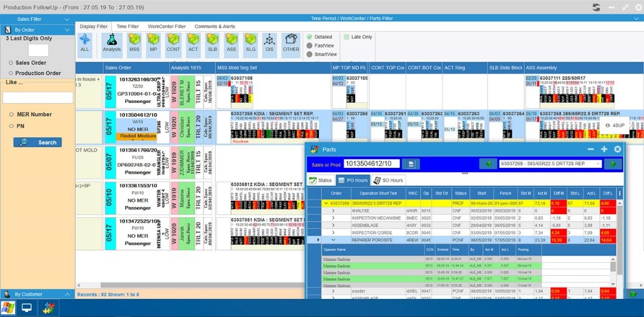The height and width of the screenshot is (317, 644).
Task: Click the Search button
Action: point(37,142)
